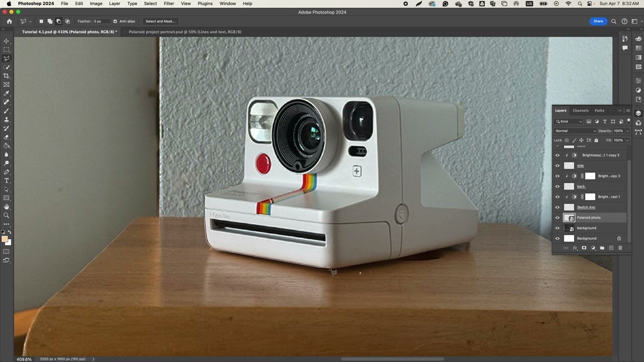644x362 pixels.
Task: Select the Quick Selection tool
Action: click(7, 67)
